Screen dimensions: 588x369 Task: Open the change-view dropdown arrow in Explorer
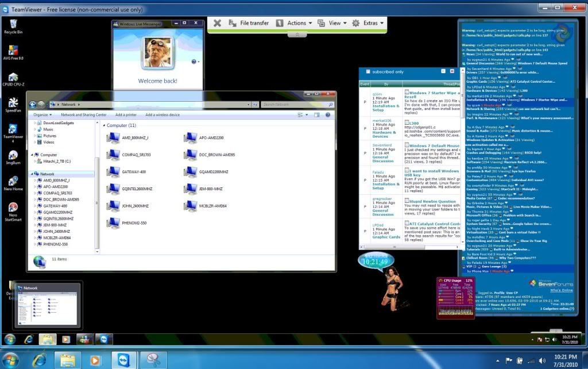307,115
